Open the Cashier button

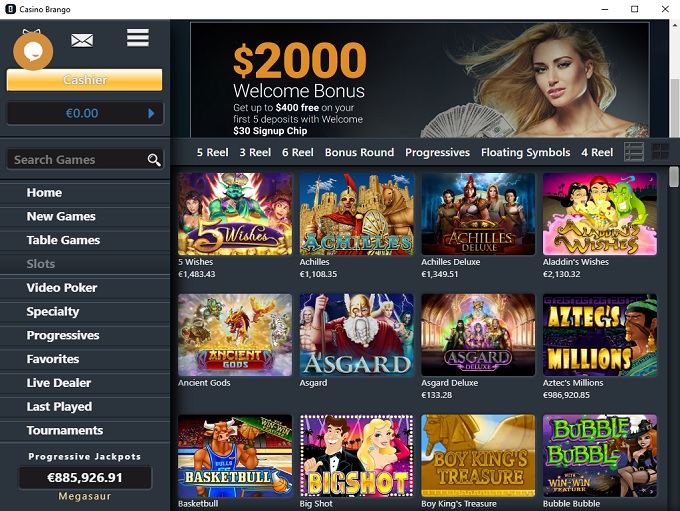pos(85,80)
